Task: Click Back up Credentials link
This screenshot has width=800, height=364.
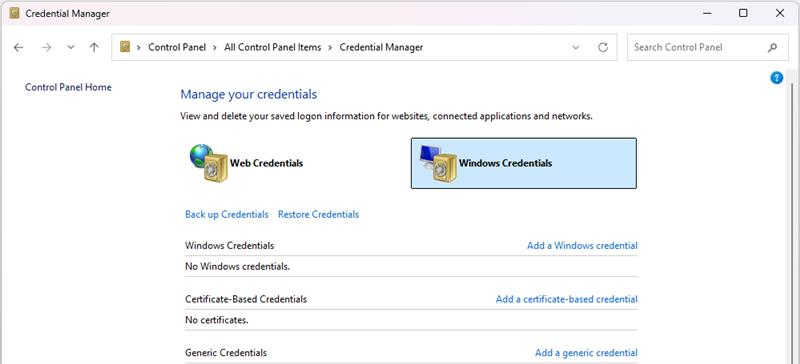Action: tap(227, 214)
